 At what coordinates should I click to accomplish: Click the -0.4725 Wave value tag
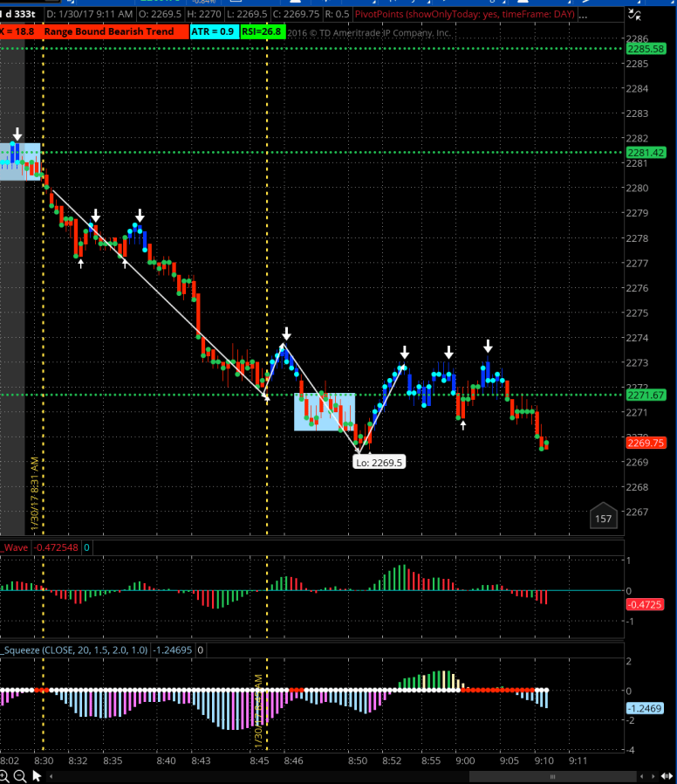645,604
